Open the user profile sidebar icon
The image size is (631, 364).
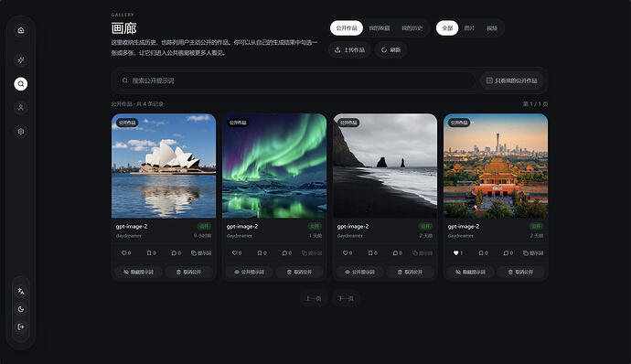[x=21, y=108]
